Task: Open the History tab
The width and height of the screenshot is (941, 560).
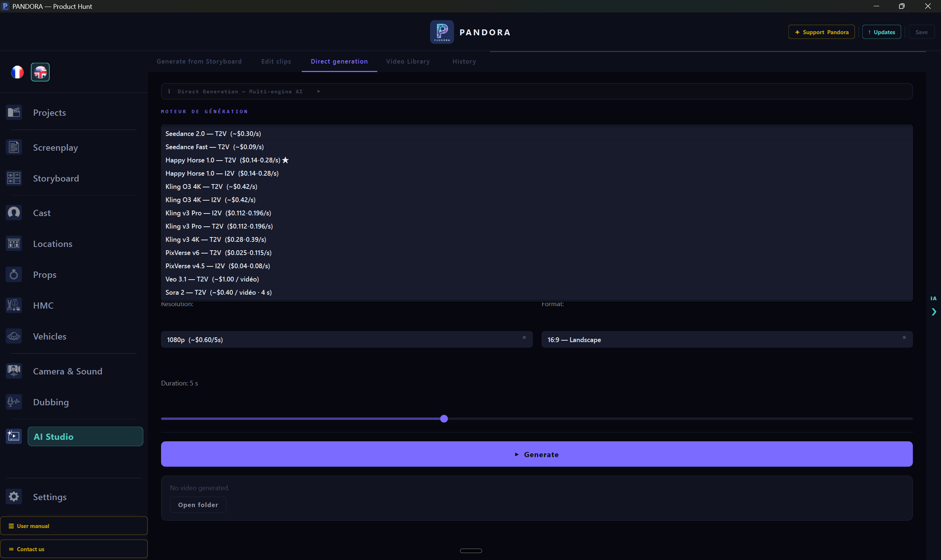Action: [464, 61]
